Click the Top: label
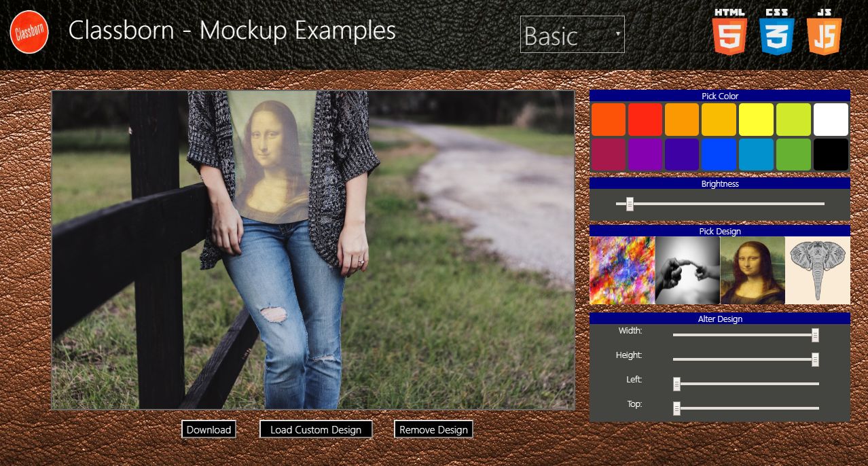Viewport: 868px width, 466px height. click(x=635, y=404)
